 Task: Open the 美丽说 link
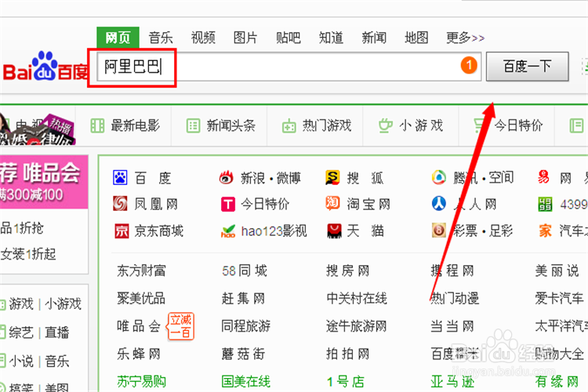tap(557, 270)
